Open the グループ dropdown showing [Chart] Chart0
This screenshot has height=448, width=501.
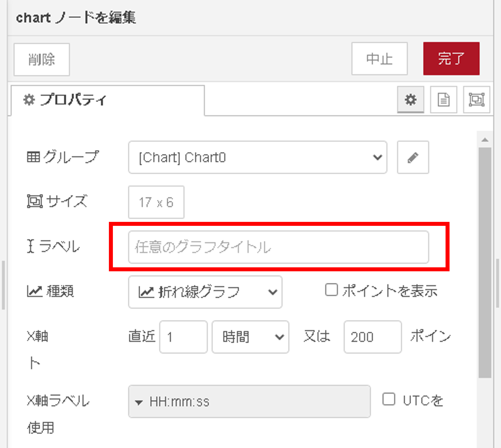258,157
